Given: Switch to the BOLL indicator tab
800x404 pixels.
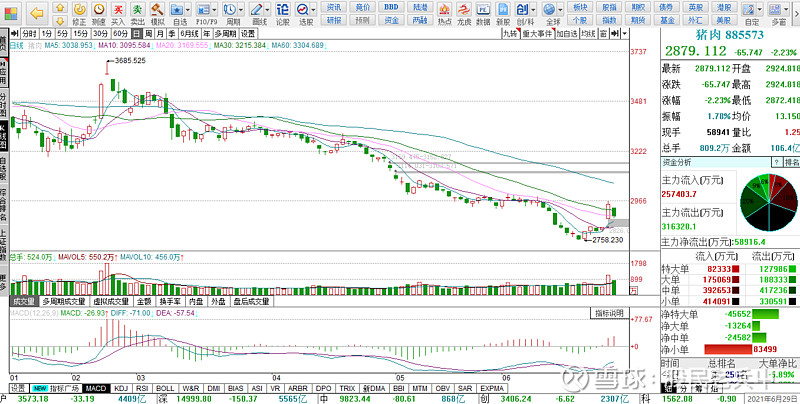Looking at the screenshot, I should tap(164, 387).
